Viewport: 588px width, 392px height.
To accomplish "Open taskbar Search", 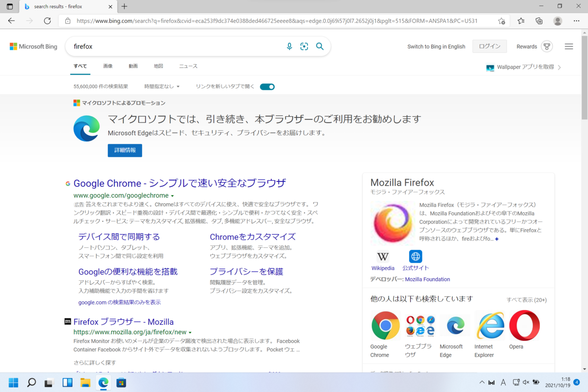I will (x=31, y=382).
